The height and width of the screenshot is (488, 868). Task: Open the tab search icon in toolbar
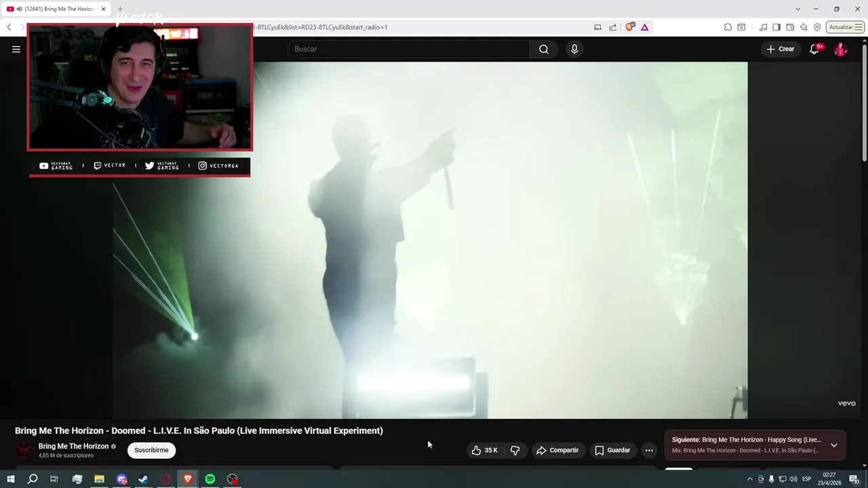point(741,27)
